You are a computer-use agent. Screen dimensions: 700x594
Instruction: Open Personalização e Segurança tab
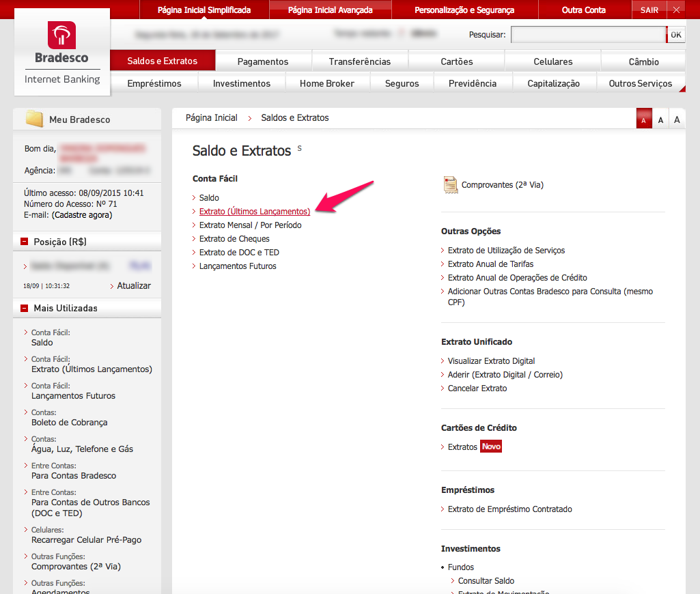[464, 10]
